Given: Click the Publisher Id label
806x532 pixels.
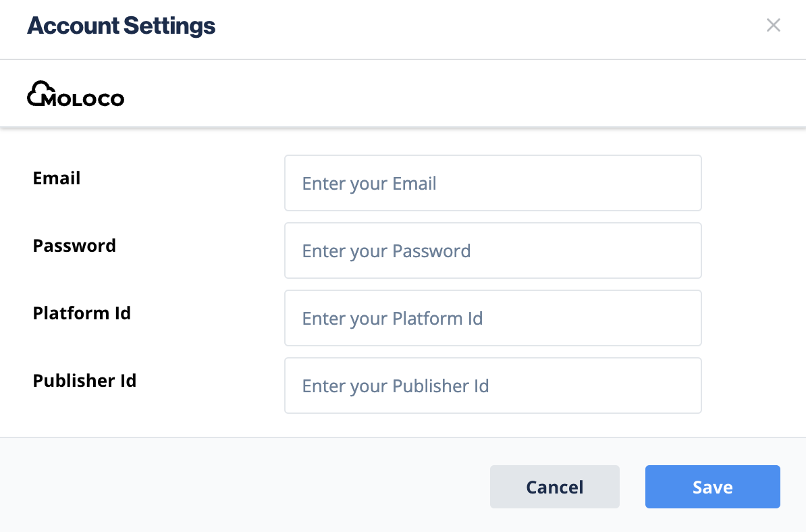Looking at the screenshot, I should (84, 381).
